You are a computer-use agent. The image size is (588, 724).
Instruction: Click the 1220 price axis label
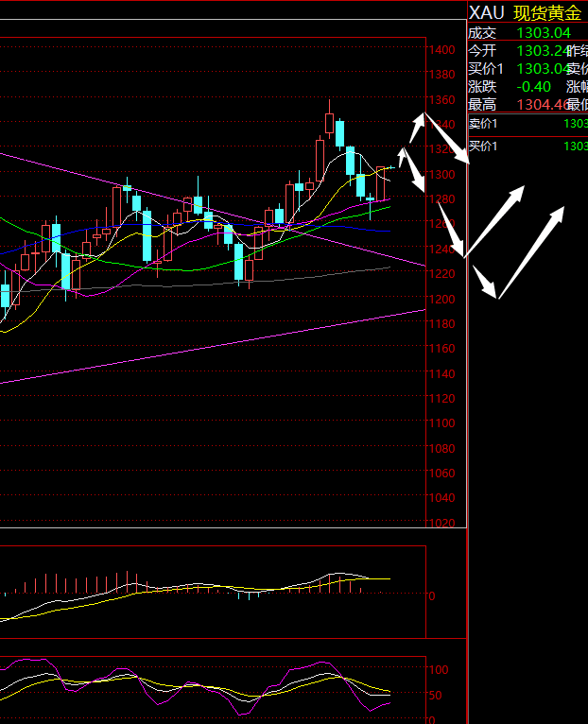coord(442,274)
